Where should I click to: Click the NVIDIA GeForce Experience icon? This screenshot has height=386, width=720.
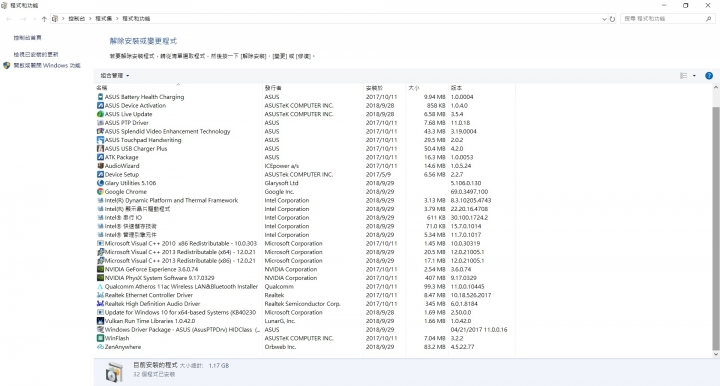coord(101,269)
